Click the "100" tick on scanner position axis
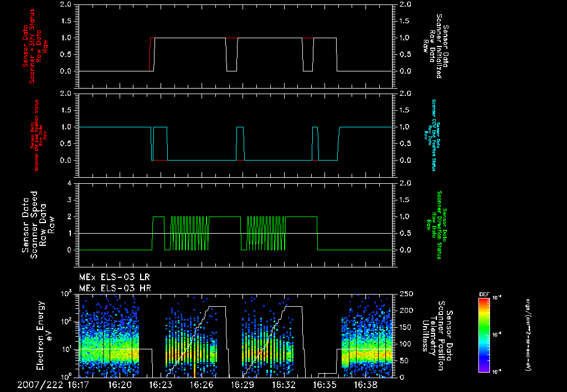The width and height of the screenshot is (567, 392). click(406, 344)
